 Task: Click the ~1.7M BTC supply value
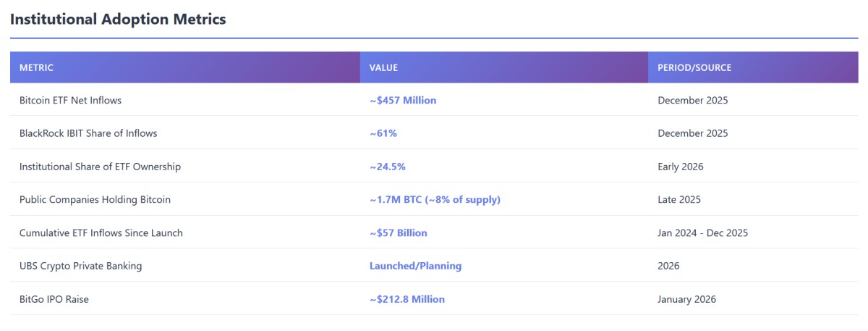tap(435, 199)
